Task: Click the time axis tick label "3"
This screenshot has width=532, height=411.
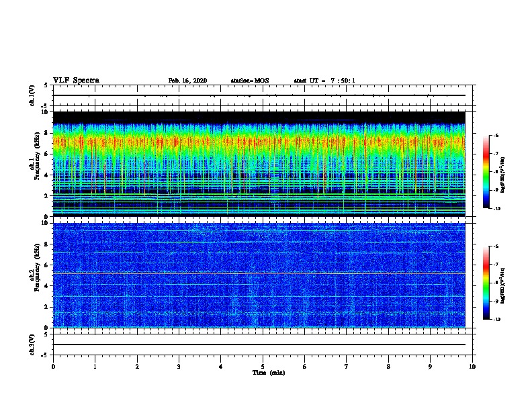Action: 179,366
